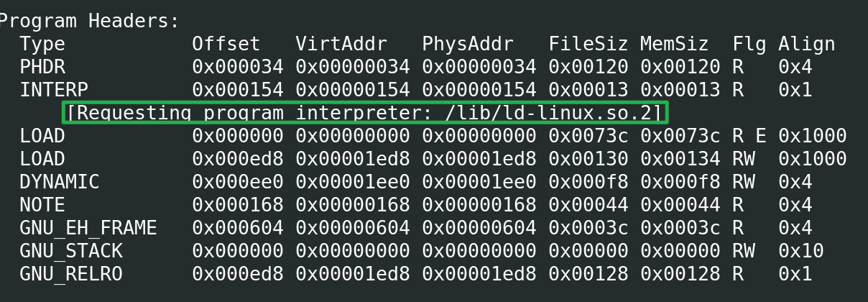Click the highlighted program interpreter line
This screenshot has height=302, width=868.
click(x=365, y=112)
